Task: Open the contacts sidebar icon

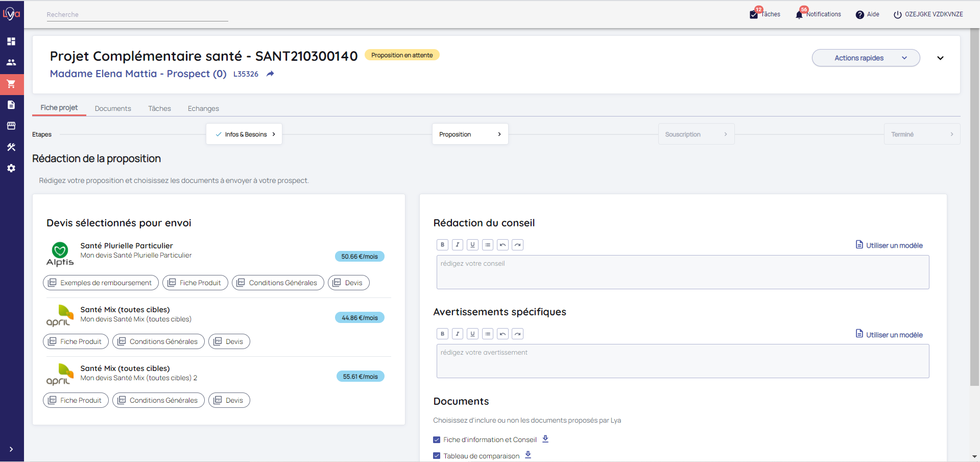Action: 11,62
